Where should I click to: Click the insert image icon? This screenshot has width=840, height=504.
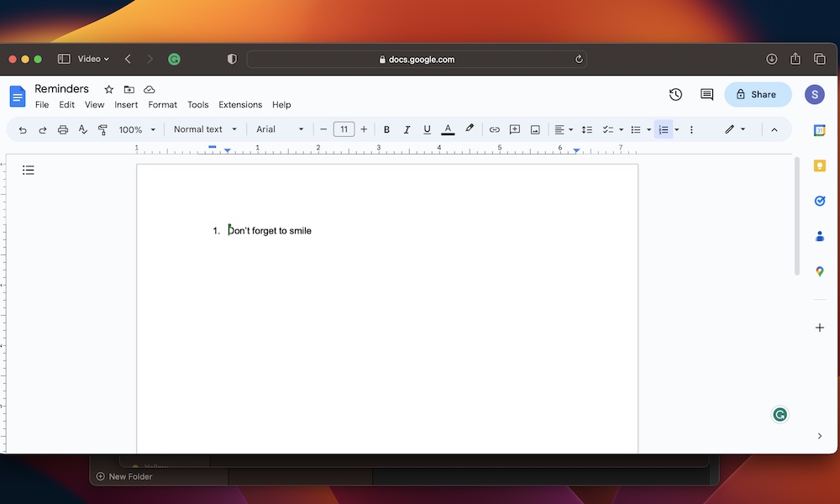535,129
